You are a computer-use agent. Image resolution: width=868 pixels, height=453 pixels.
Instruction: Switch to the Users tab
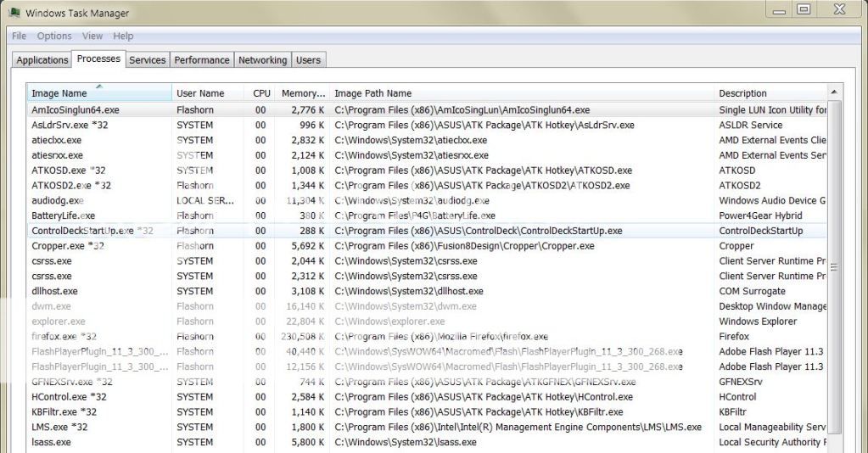pyautogui.click(x=308, y=60)
